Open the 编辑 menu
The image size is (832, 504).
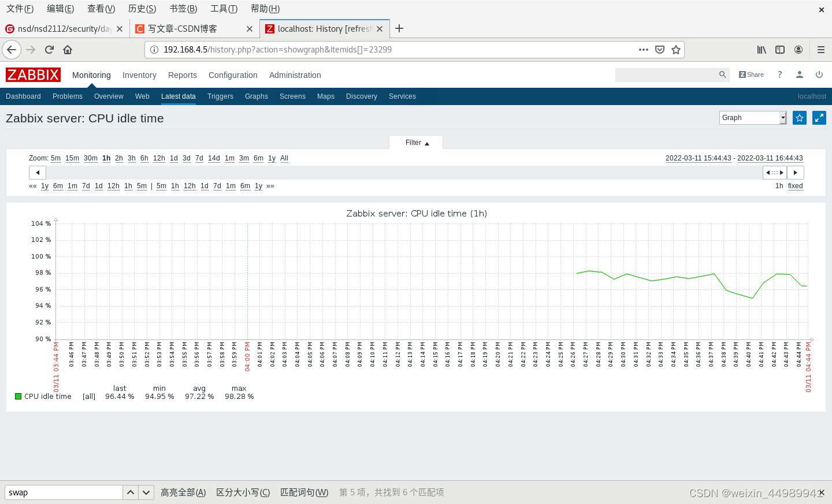click(x=61, y=9)
